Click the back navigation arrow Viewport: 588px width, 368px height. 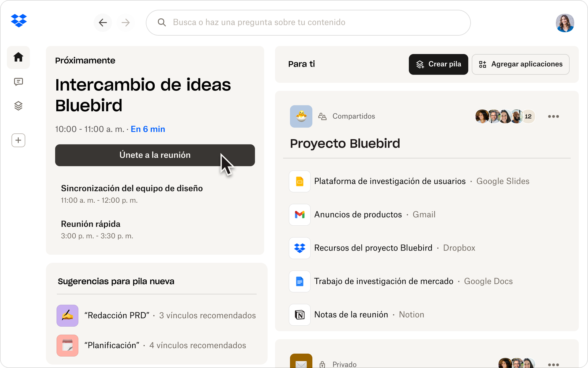point(103,22)
